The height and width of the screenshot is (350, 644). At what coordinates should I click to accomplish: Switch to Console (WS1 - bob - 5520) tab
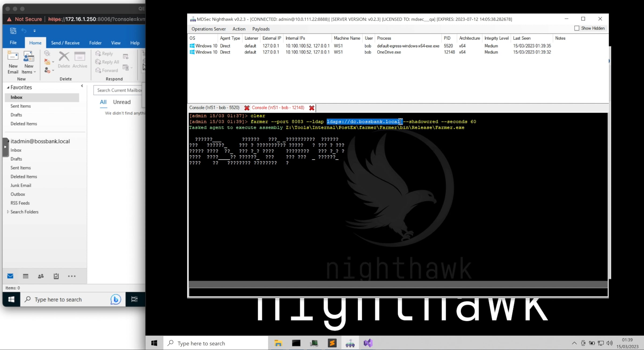coord(214,108)
